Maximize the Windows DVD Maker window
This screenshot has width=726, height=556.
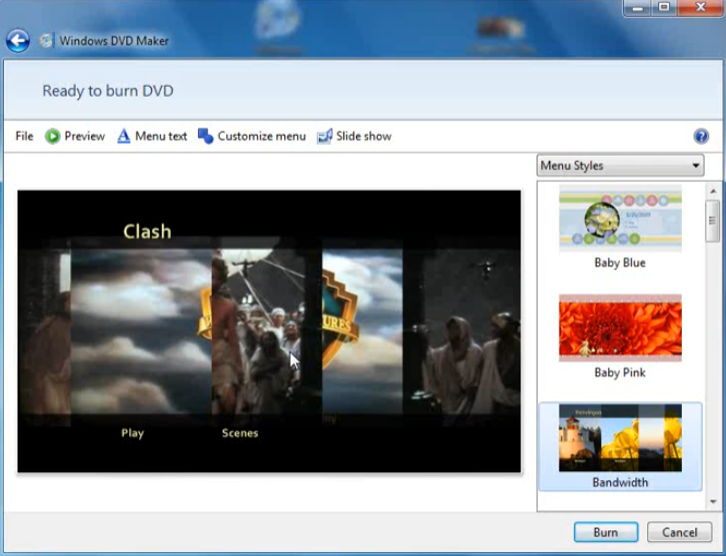coord(663,7)
